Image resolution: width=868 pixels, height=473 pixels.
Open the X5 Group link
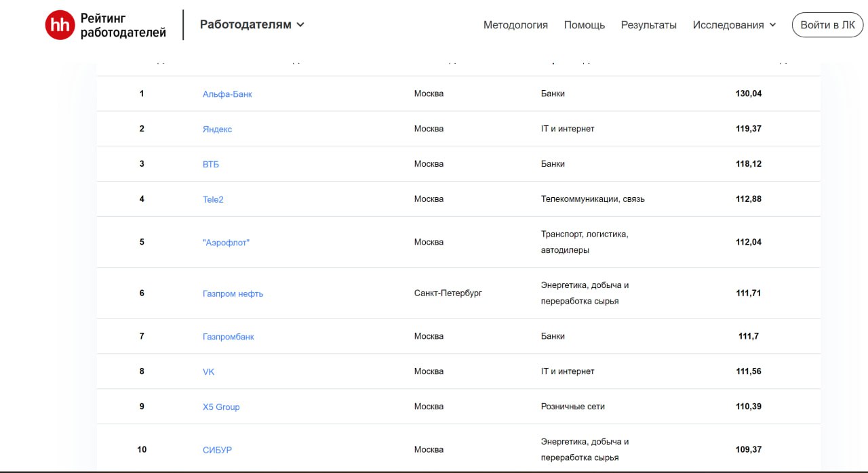[x=221, y=406]
